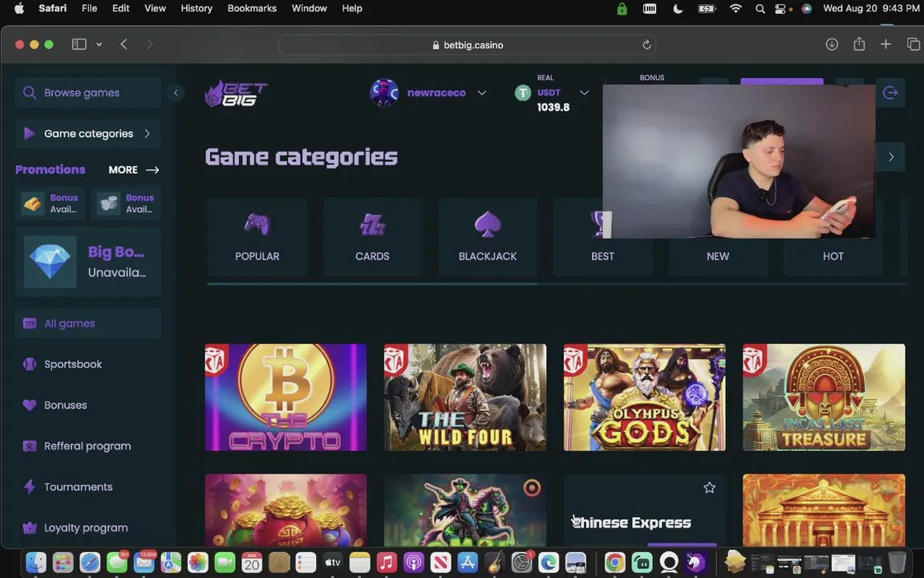The height and width of the screenshot is (578, 924).
Task: Click the categories next arrow button
Action: (x=891, y=157)
